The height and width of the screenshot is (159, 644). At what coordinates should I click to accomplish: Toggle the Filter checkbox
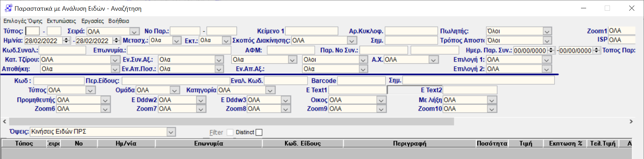coord(230,132)
